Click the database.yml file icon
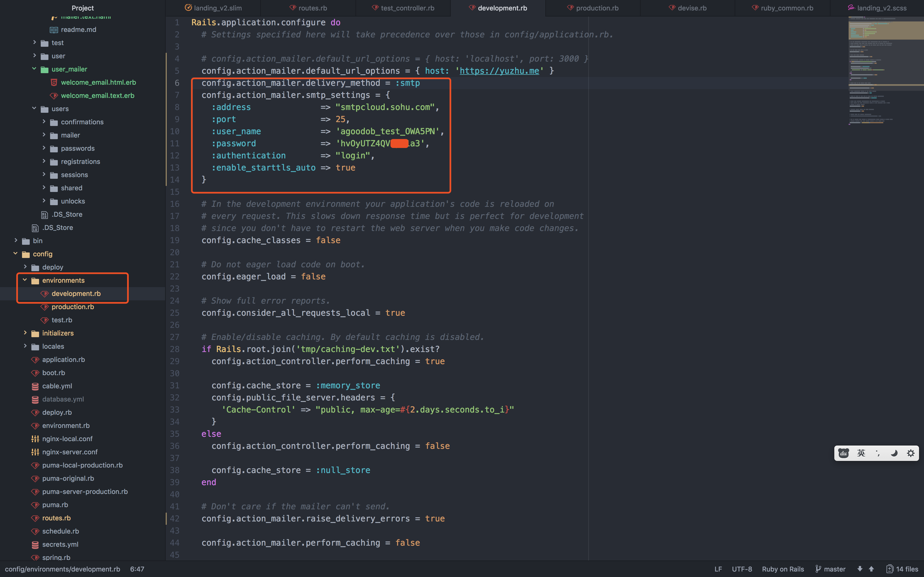Image resolution: width=924 pixels, height=577 pixels. pos(35,399)
